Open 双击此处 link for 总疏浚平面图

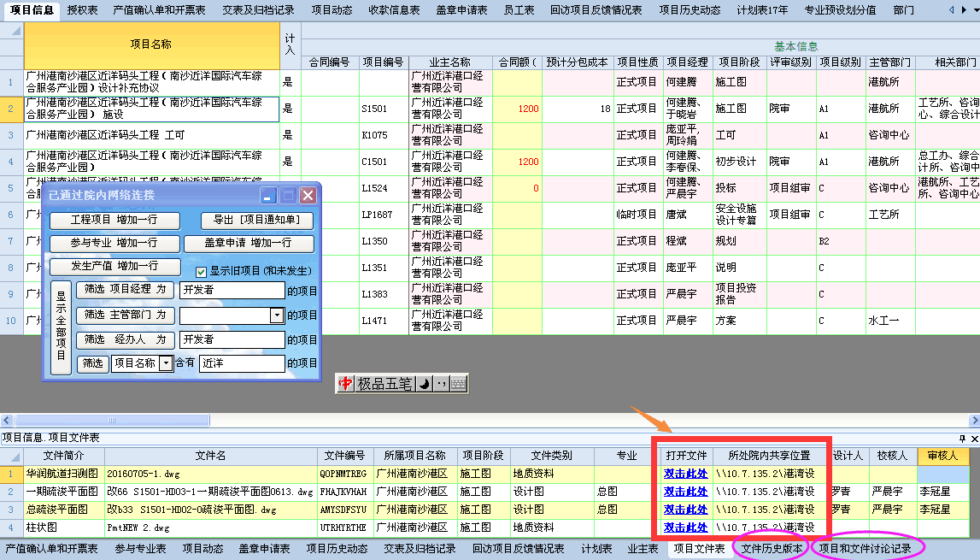pos(685,510)
